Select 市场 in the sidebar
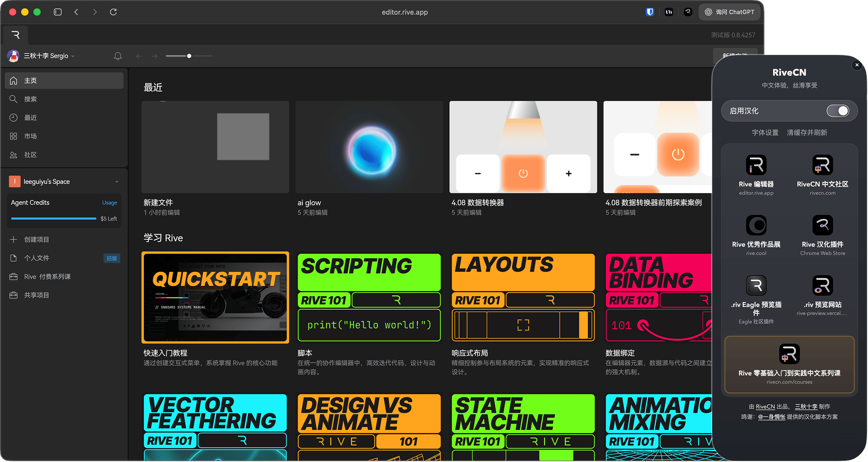Screen dimensions: 868x462 (30, 136)
